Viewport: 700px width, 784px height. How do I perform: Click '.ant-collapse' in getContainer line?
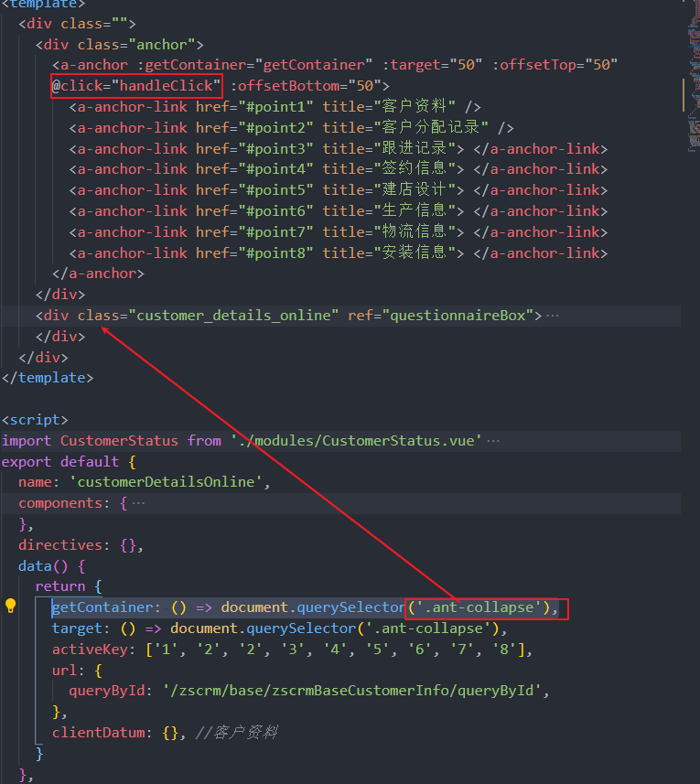479,608
